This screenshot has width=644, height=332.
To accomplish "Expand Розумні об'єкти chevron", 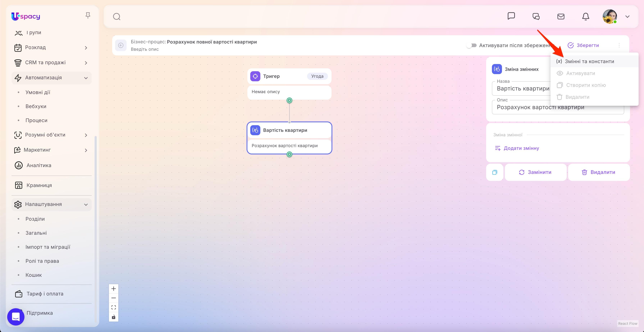I will pos(86,135).
